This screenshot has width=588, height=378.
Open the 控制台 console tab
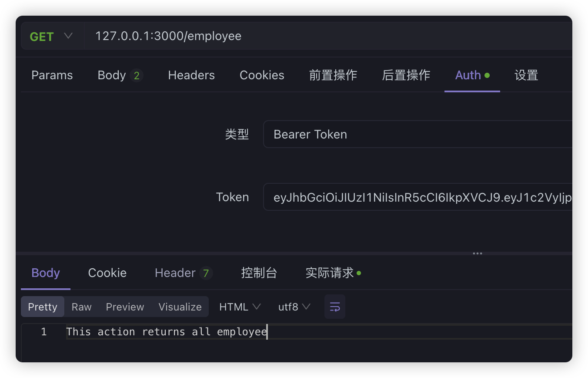pos(259,273)
